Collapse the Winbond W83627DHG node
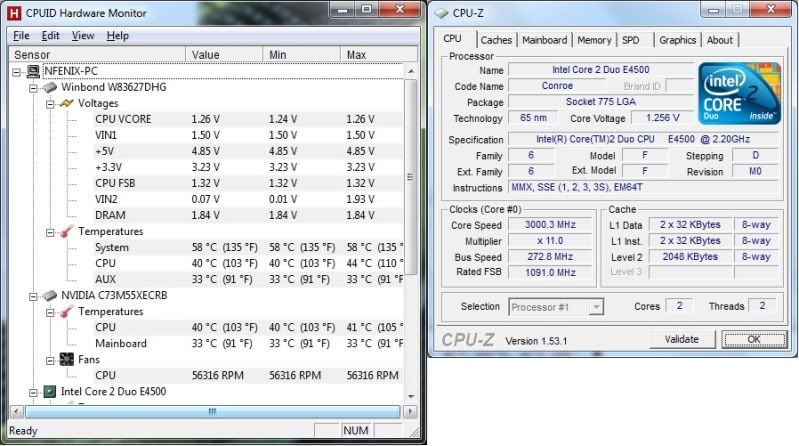Viewport: 799px width, 446px height. (x=33, y=88)
